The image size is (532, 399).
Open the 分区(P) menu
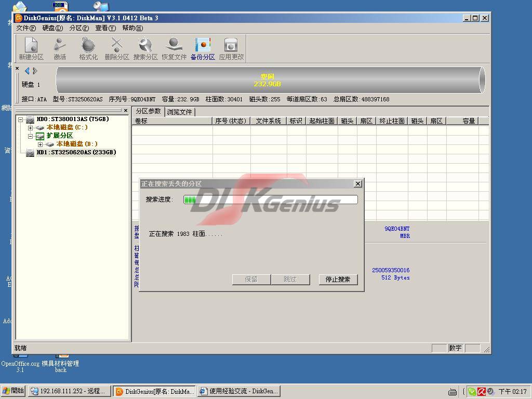(79, 28)
